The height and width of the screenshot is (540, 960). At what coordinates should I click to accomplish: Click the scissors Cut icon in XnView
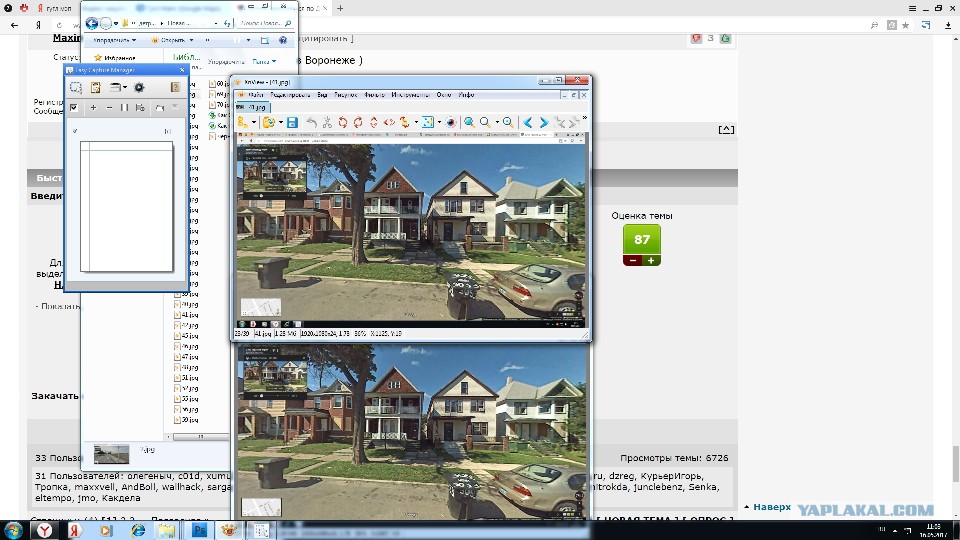327,122
